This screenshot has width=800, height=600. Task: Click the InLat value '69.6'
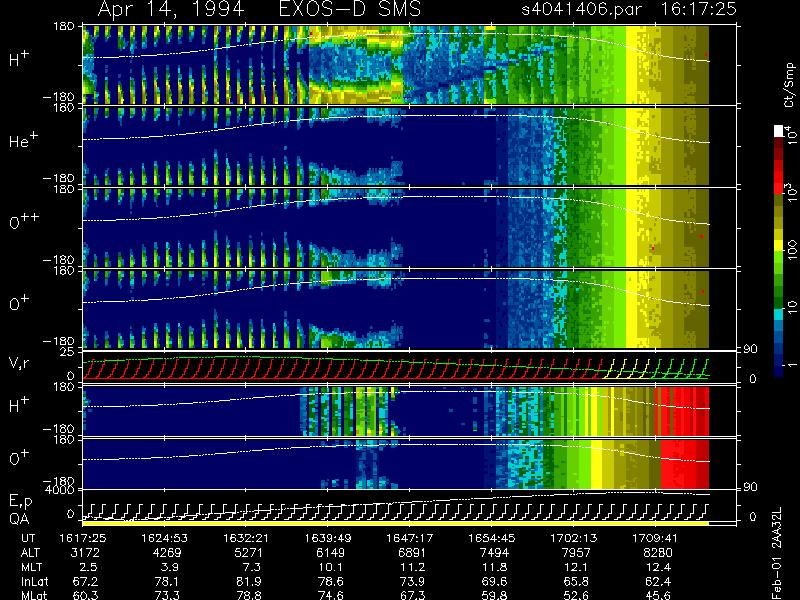tap(494, 582)
